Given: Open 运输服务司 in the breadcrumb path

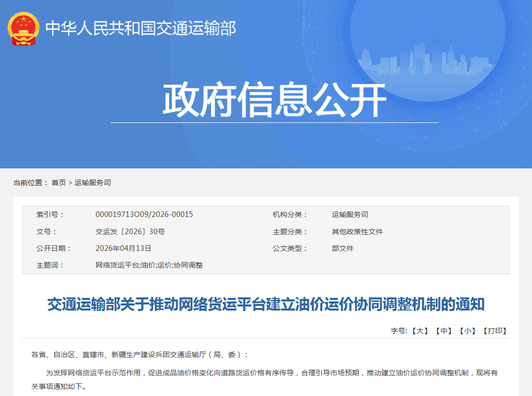Looking at the screenshot, I should coord(93,183).
